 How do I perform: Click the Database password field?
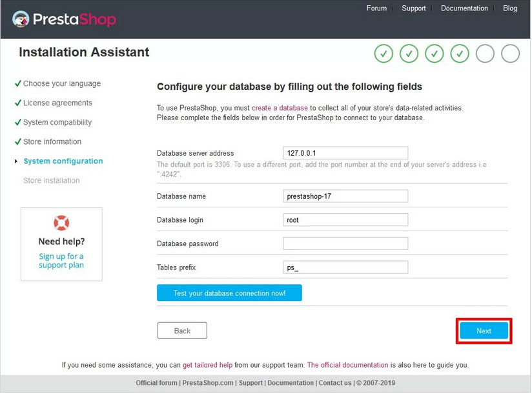click(345, 244)
